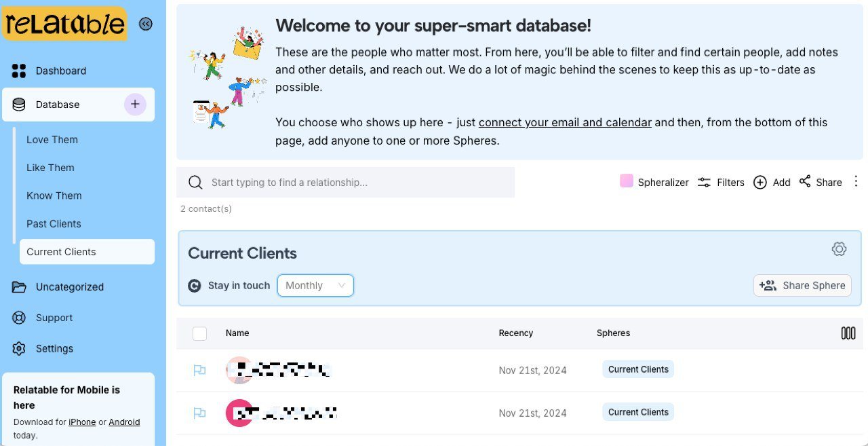Screen dimensions: 868x446
Task: Open the Current Clients sphere settings gear
Action: tap(839, 249)
